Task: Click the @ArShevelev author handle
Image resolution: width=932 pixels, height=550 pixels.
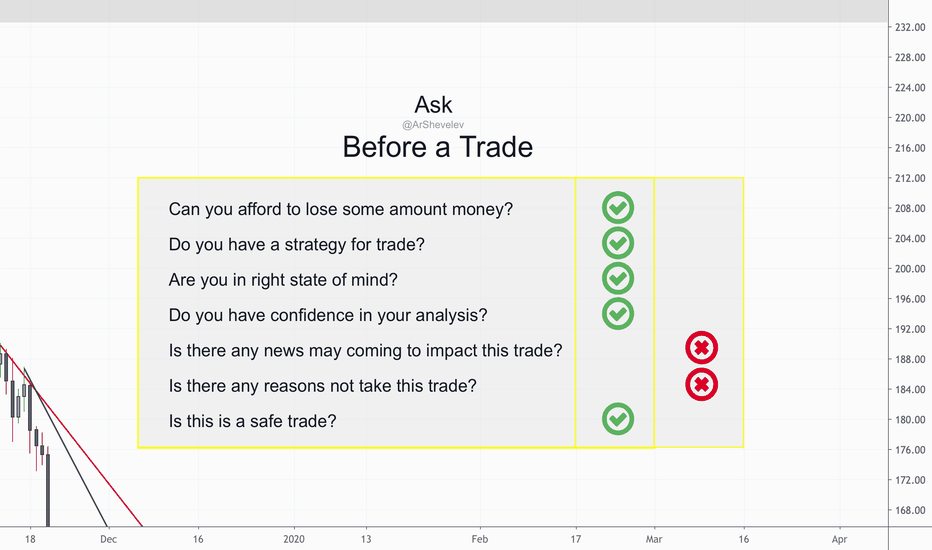Action: [433, 125]
